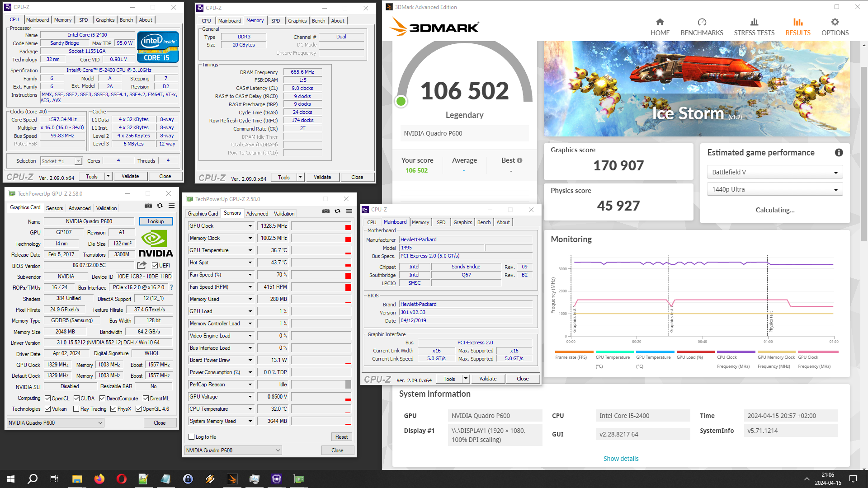Toggle DirectCompute checkbox in GPU-Z

point(102,399)
